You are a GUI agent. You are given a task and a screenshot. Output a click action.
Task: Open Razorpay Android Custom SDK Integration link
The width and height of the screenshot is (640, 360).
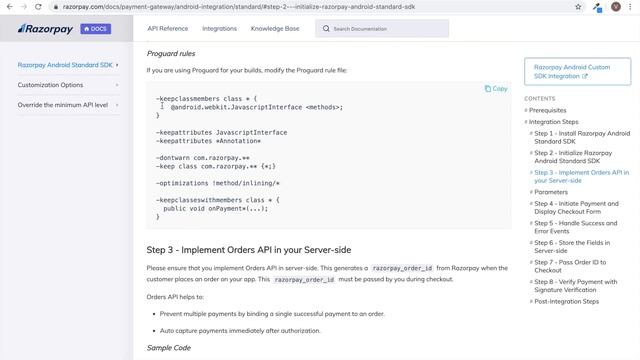coord(578,71)
